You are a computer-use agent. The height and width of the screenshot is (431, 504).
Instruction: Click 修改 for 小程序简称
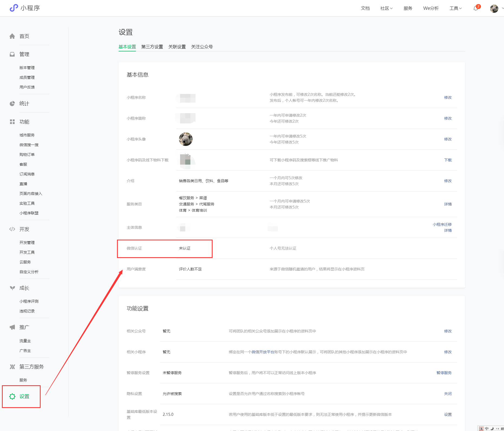(448, 118)
